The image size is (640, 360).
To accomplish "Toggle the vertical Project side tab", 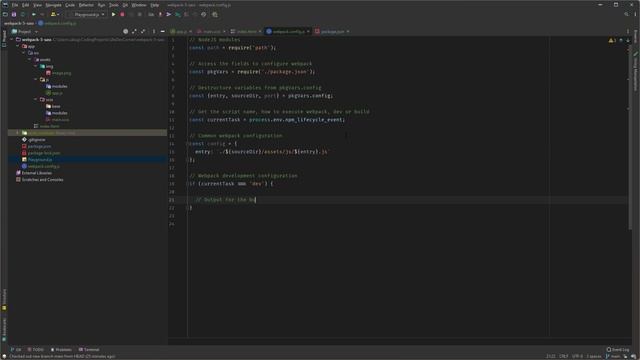I will point(4,39).
